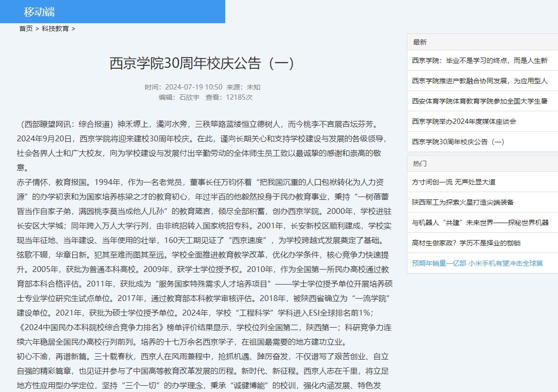Screen dimensions: 558x392
Task: Click the paragraph starting 初心不渝，再谱新篇
Action: 203,371
